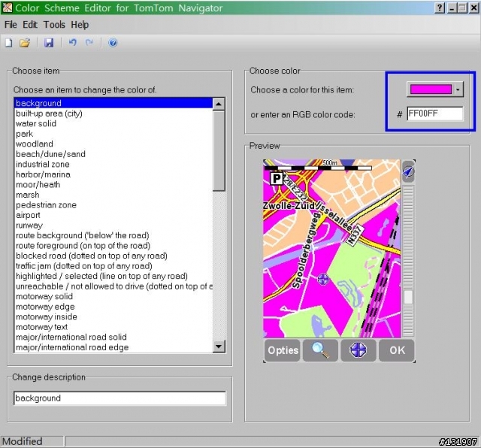Click the RGB color code field
Image resolution: width=481 pixels, height=448 pixels.
tap(434, 114)
